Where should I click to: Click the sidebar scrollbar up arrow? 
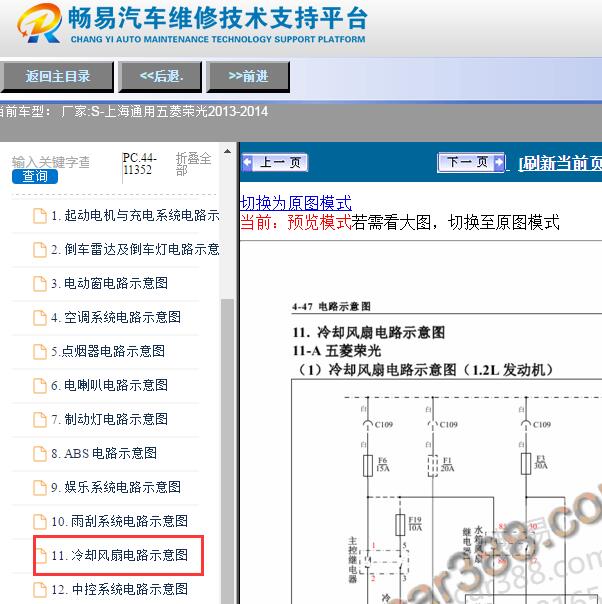pyautogui.click(x=228, y=151)
